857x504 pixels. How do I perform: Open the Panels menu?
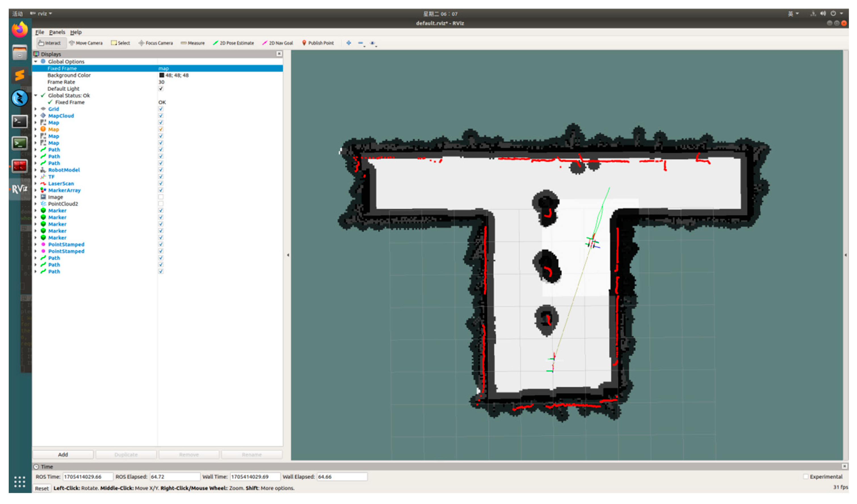57,32
